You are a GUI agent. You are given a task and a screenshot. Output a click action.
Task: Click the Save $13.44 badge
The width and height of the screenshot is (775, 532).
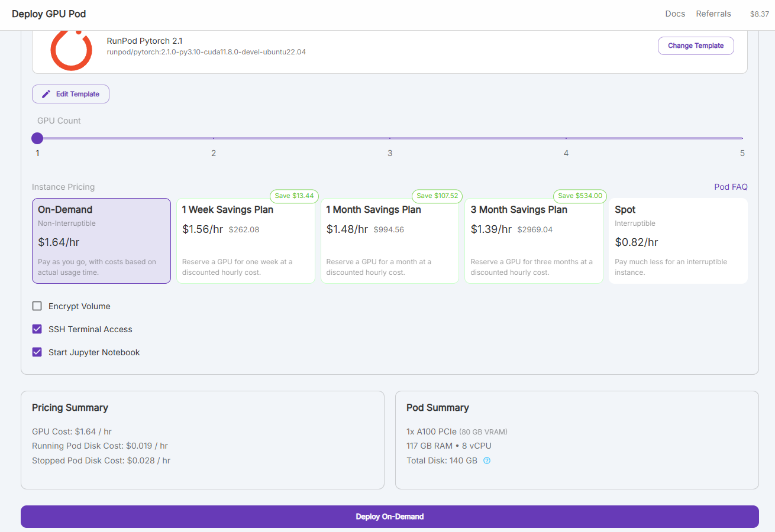pyautogui.click(x=295, y=196)
